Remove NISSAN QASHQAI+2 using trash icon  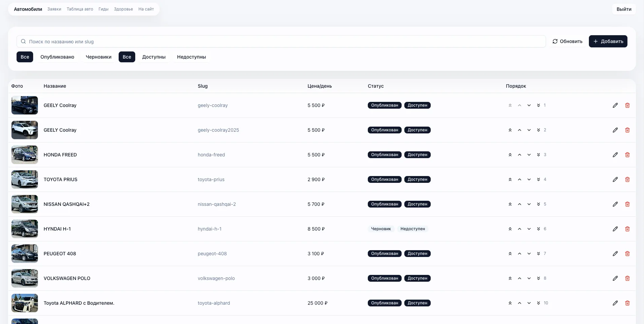pos(627,204)
